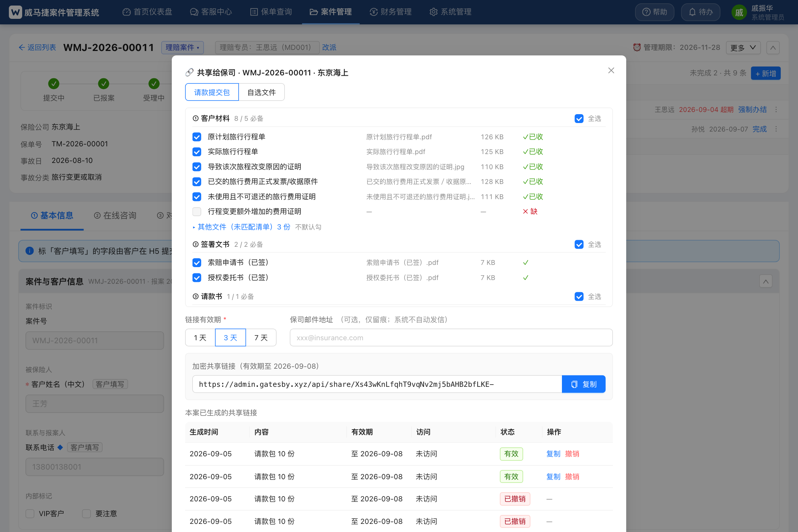Viewport: 798px width, 532px height.
Task: Click 改派 link beside 理赔专员
Action: (329, 48)
